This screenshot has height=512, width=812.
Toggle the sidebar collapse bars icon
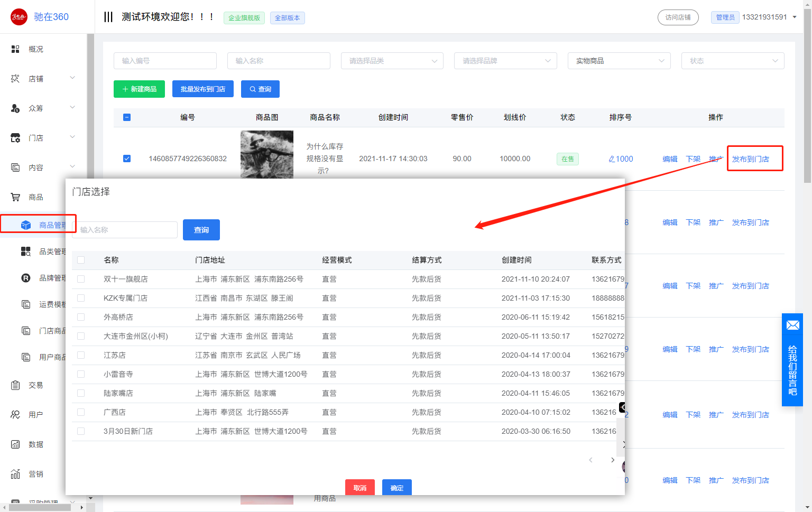108,17
